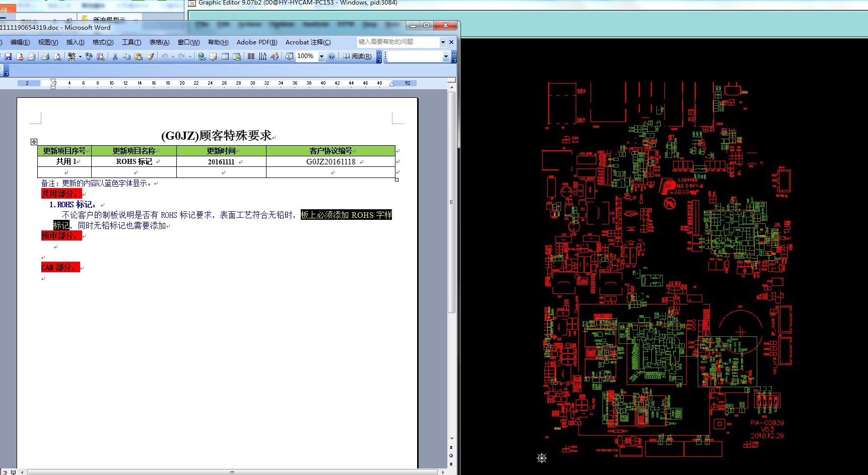Open the 表格(A) menu

point(159,42)
